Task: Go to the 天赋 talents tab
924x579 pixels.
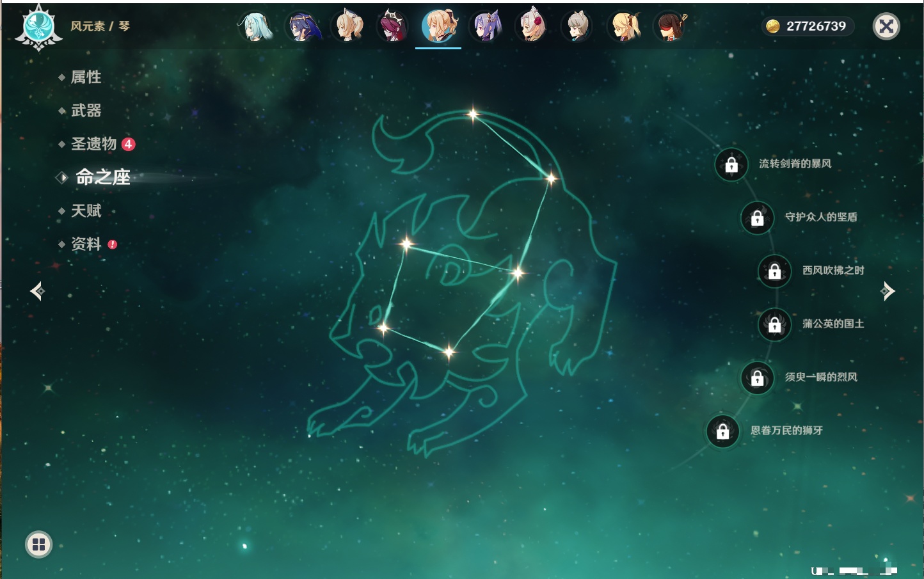Action: click(86, 210)
